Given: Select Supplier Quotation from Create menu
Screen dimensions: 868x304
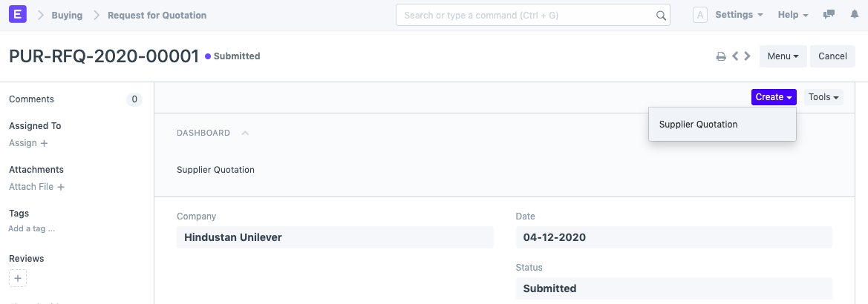Looking at the screenshot, I should pos(699,125).
